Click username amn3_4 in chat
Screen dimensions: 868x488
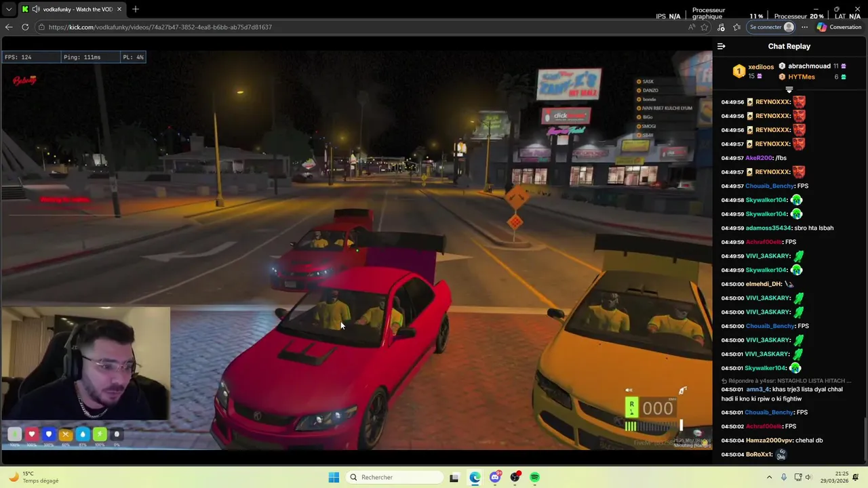coord(758,390)
